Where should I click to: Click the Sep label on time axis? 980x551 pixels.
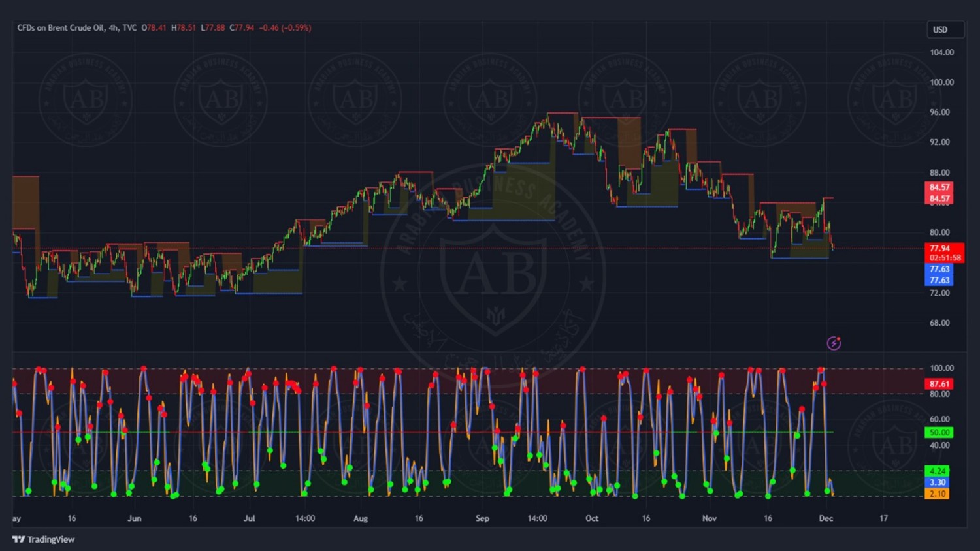tap(482, 518)
